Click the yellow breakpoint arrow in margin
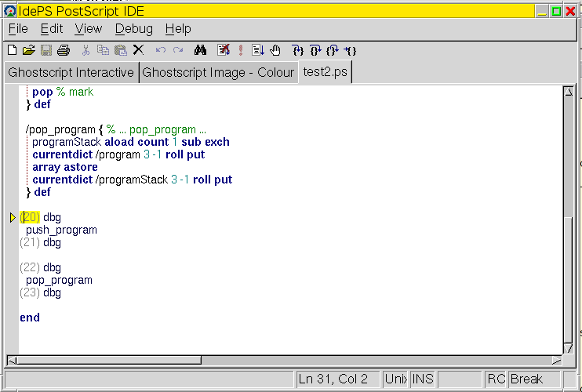Viewport: 582px width, 392px height. pyautogui.click(x=13, y=217)
